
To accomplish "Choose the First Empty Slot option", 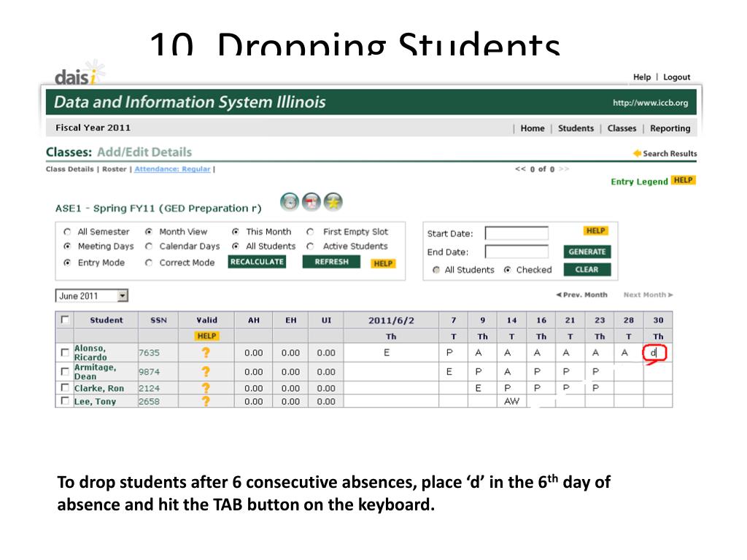I will (311, 232).
